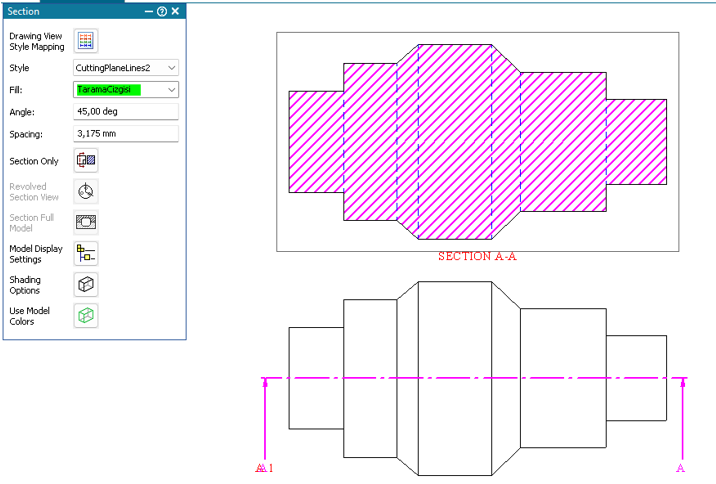This screenshot has width=716, height=484.
Task: Close the Section panel
Action: click(176, 11)
